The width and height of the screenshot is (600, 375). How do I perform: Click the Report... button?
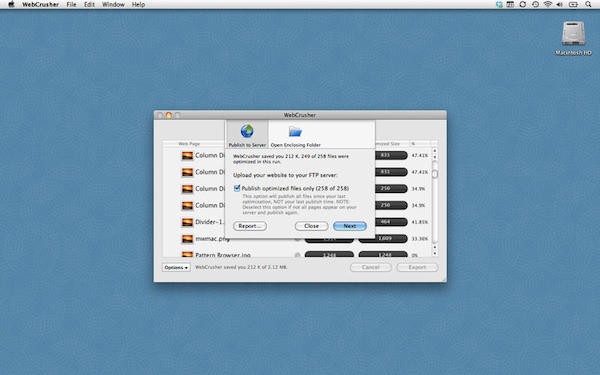[250, 226]
